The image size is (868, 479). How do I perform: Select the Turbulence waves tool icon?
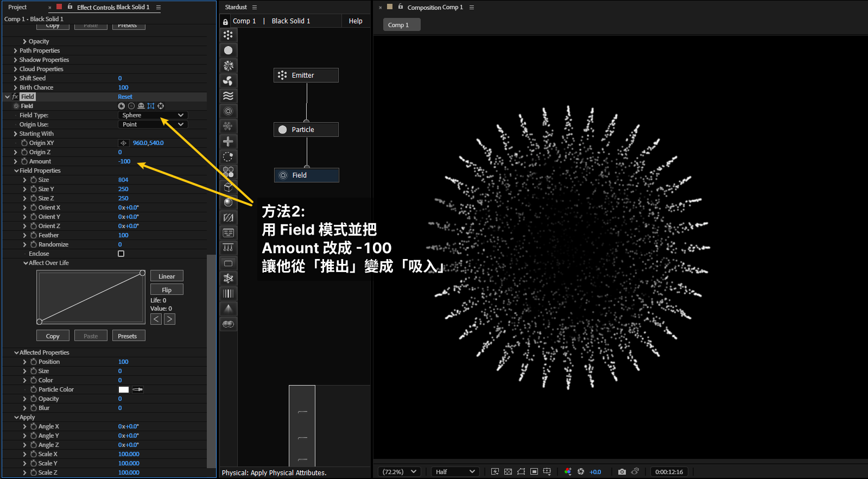click(228, 96)
